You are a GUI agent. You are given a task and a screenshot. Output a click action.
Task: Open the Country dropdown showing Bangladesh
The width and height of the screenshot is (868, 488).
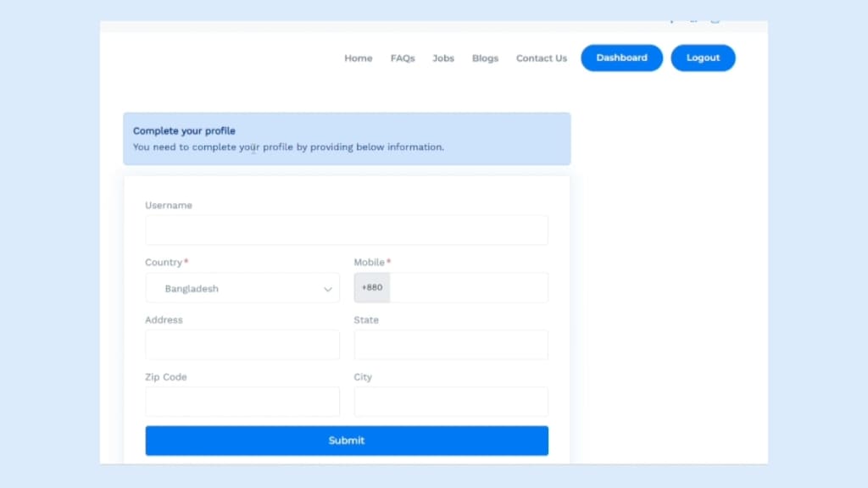[242, 288]
